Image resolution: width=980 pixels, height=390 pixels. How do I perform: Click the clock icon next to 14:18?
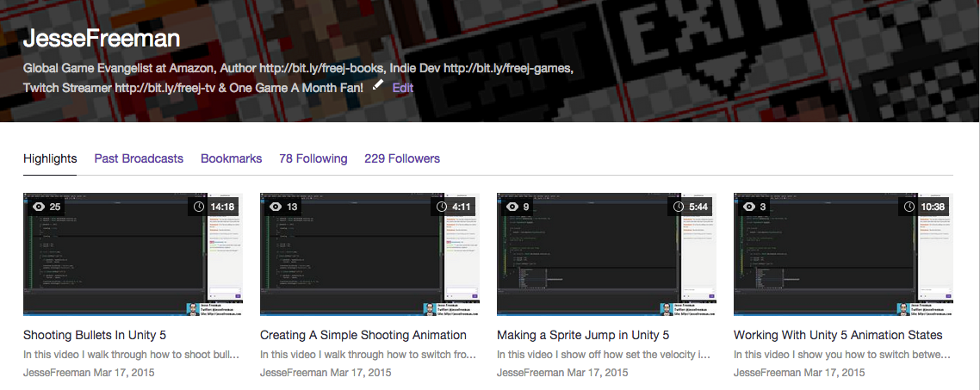point(200,207)
